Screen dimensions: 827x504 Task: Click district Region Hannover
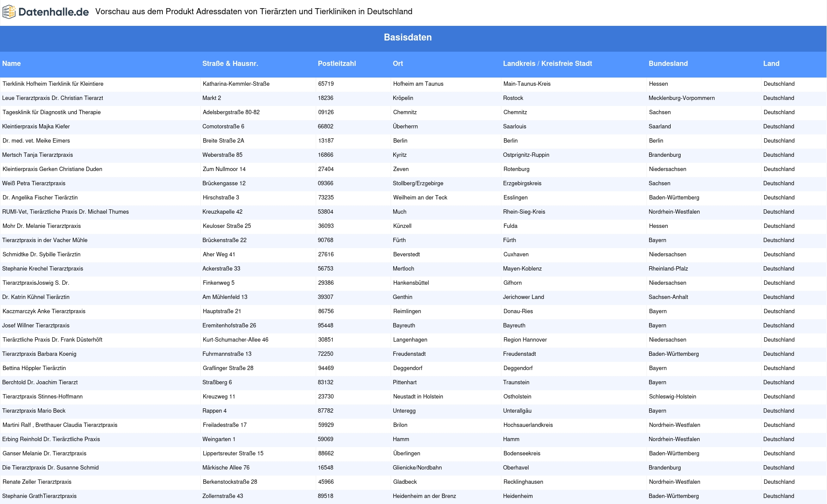tap(525, 340)
